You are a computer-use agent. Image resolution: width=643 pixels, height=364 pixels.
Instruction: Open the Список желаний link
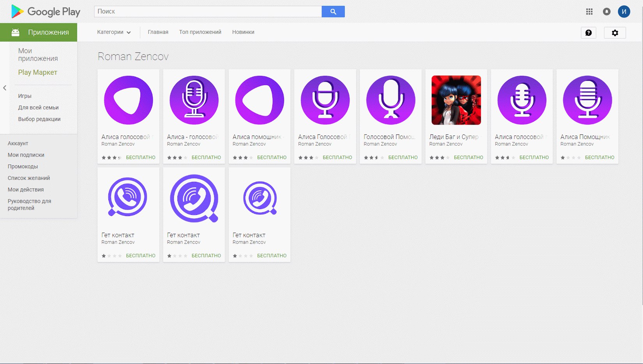[28, 178]
